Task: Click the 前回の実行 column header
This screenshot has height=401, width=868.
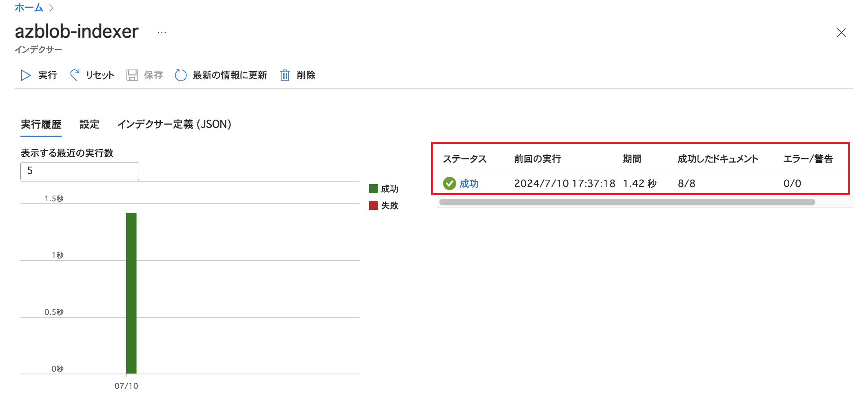Action: [x=537, y=159]
